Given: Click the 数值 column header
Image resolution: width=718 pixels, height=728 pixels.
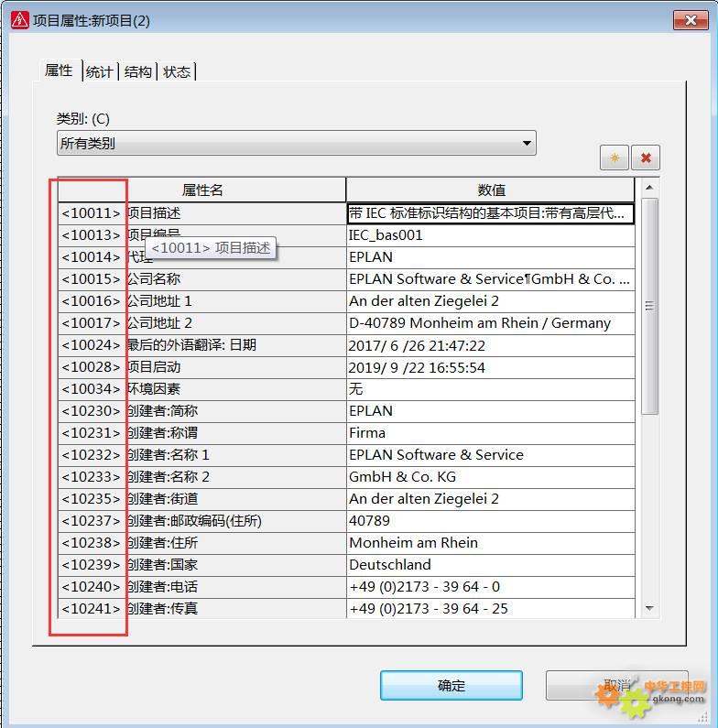Looking at the screenshot, I should 491,190.
